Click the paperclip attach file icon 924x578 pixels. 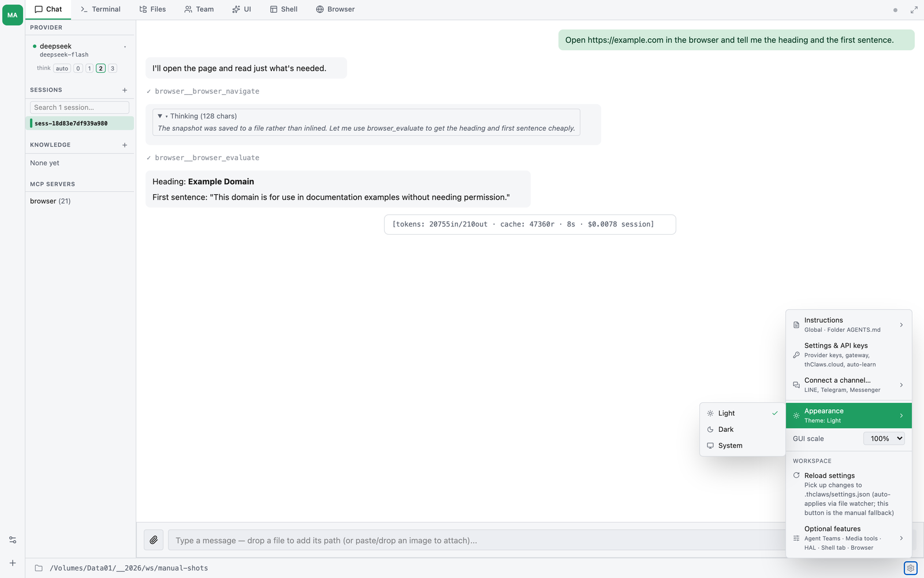pyautogui.click(x=154, y=540)
